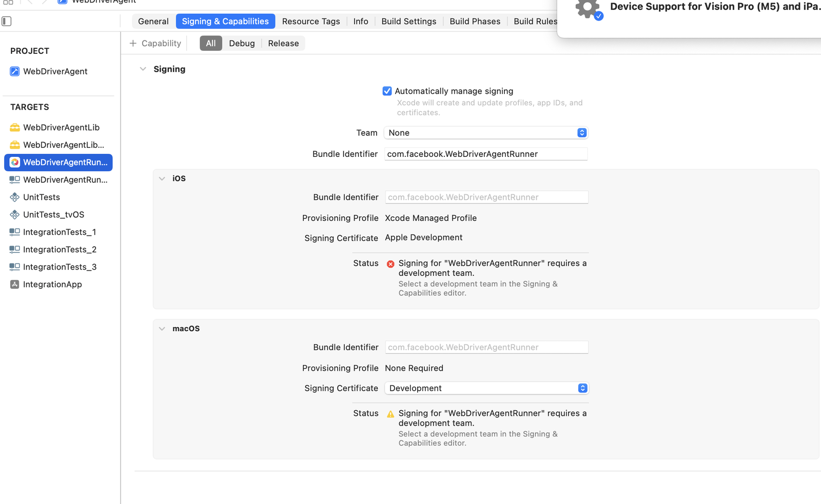821x504 pixels.
Task: Switch to the General tab
Action: tap(153, 21)
